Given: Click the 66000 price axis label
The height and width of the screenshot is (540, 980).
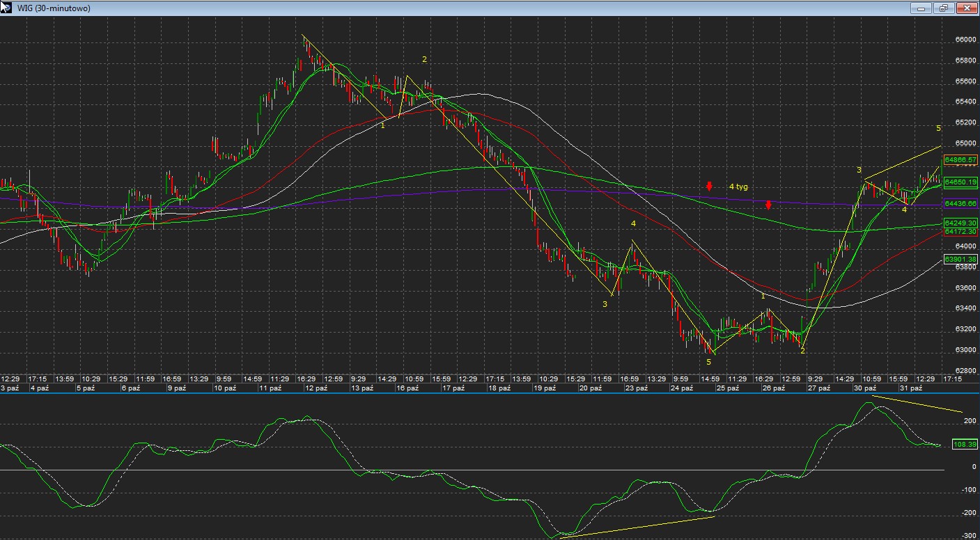Looking at the screenshot, I should pyautogui.click(x=965, y=40).
